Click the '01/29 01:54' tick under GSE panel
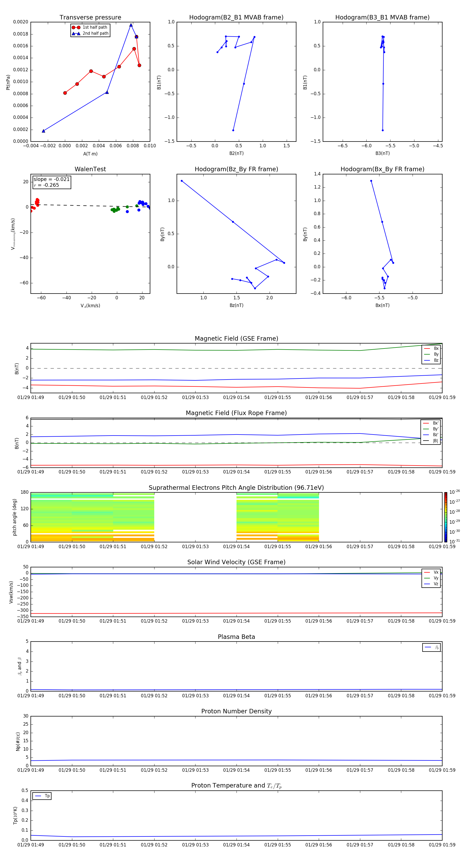The width and height of the screenshot is (473, 868). click(x=236, y=398)
